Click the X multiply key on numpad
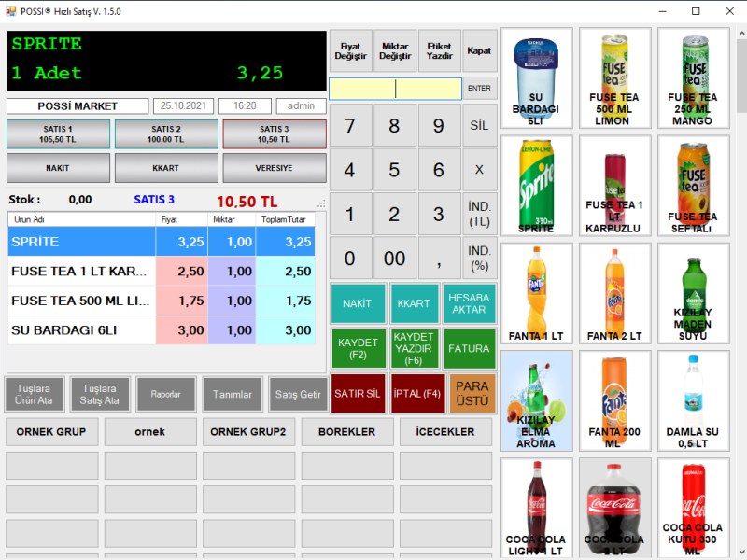 pyautogui.click(x=479, y=170)
